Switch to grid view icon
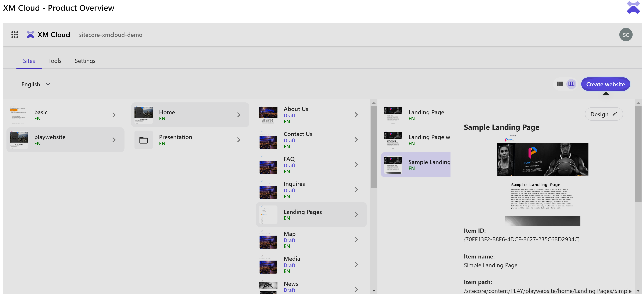Viewport: 644px width, 296px height. 560,84
